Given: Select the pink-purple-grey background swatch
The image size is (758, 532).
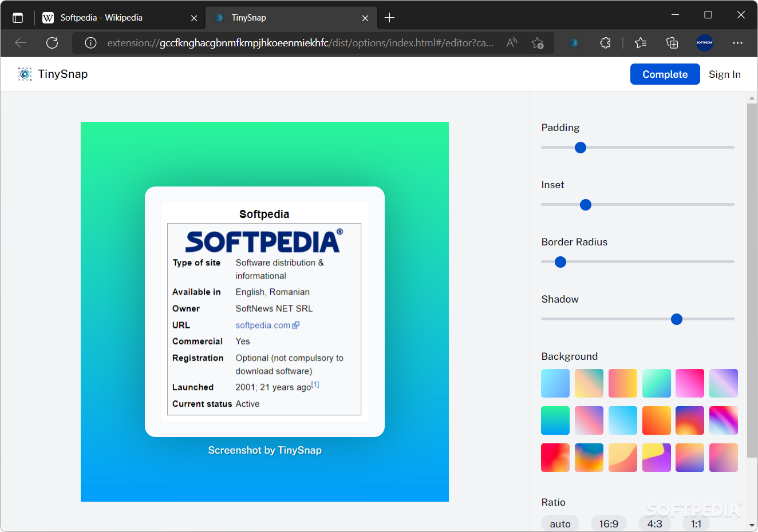Looking at the screenshot, I should [x=589, y=420].
